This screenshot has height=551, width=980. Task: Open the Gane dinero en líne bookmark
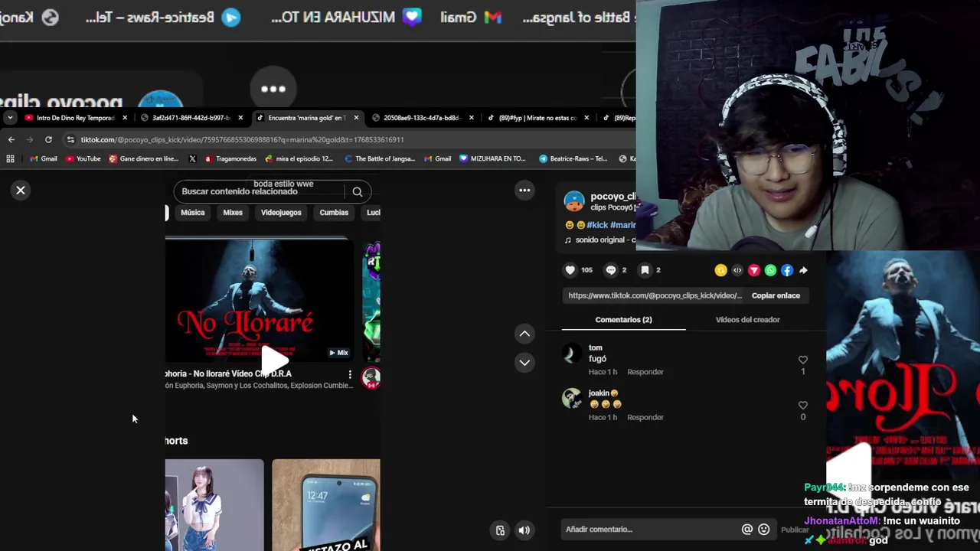(x=144, y=159)
